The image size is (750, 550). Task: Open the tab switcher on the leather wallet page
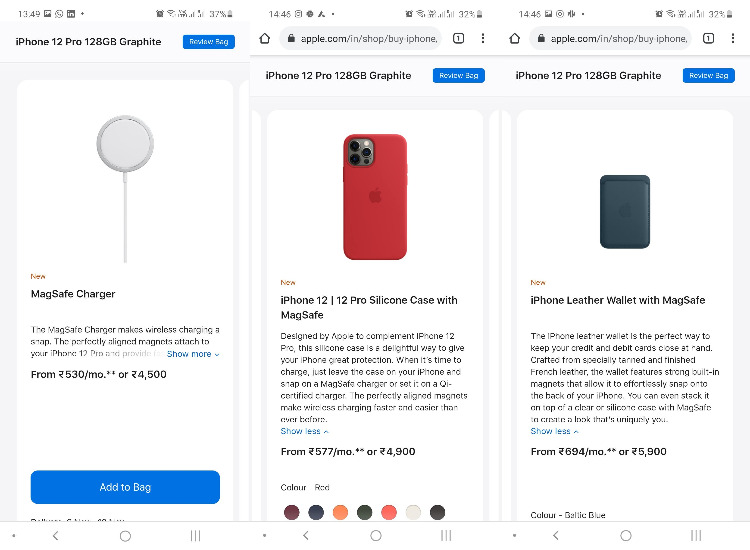707,38
